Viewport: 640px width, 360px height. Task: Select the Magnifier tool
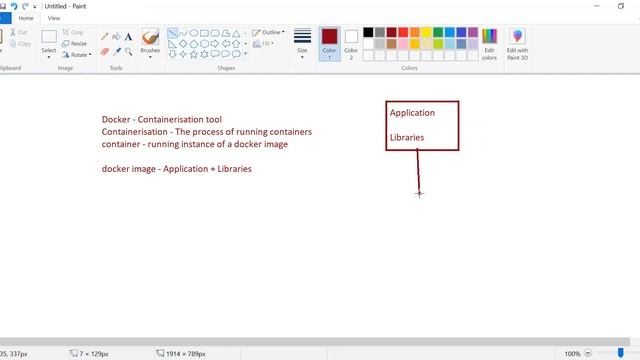(x=128, y=51)
